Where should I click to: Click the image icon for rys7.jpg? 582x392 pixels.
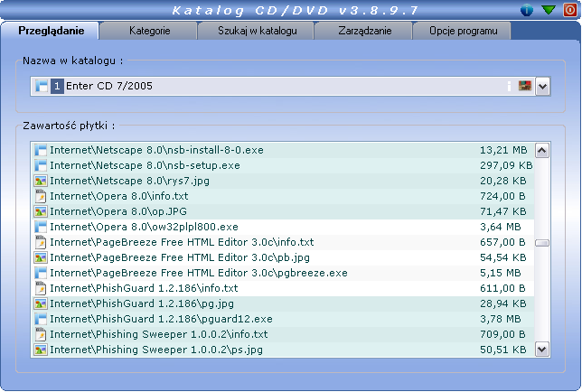(x=40, y=181)
